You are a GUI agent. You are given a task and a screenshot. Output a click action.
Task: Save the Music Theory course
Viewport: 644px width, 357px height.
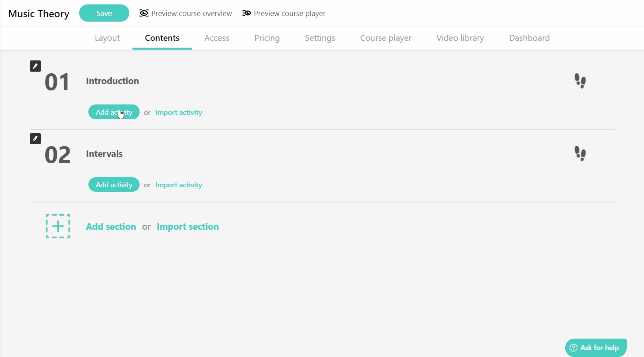click(x=104, y=13)
